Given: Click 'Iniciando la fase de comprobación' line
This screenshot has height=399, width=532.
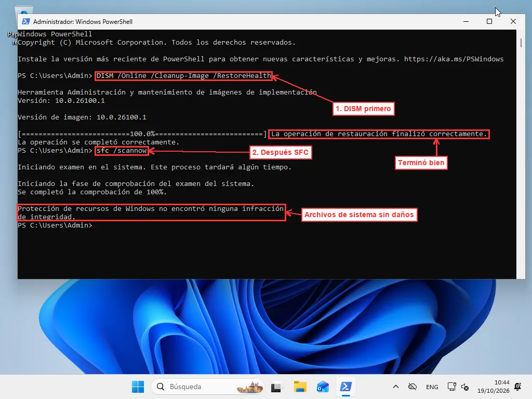Looking at the screenshot, I should pos(136,183).
